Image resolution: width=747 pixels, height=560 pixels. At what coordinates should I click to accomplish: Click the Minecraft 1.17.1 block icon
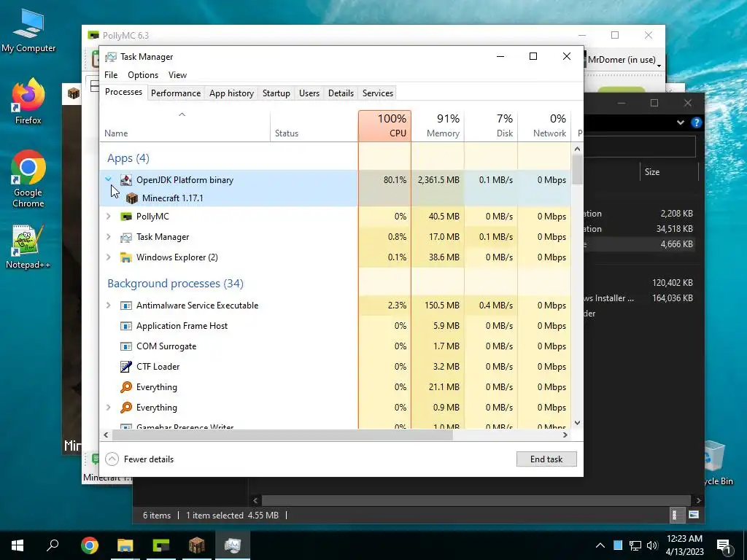(x=132, y=198)
